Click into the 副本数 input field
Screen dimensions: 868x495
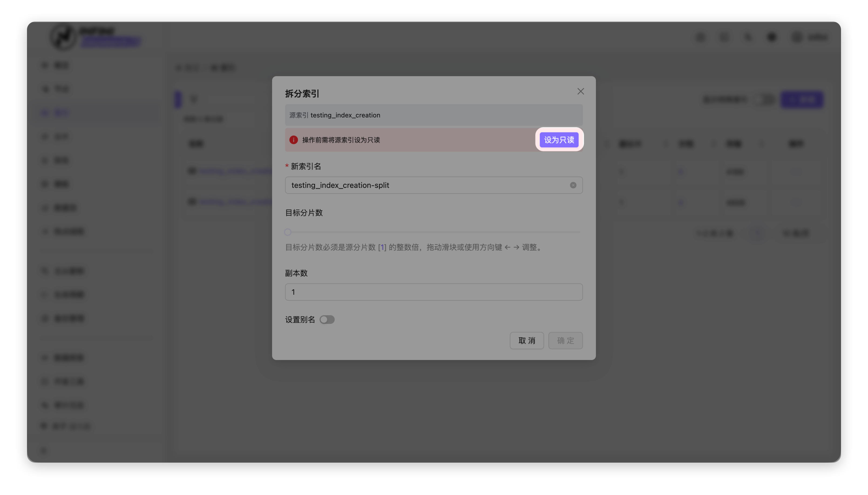click(x=434, y=292)
